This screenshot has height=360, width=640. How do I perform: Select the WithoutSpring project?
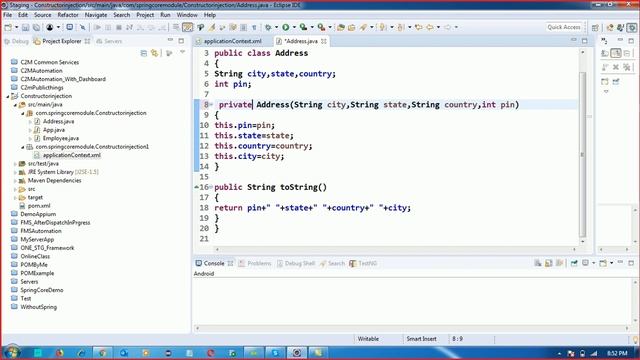[x=38, y=307]
